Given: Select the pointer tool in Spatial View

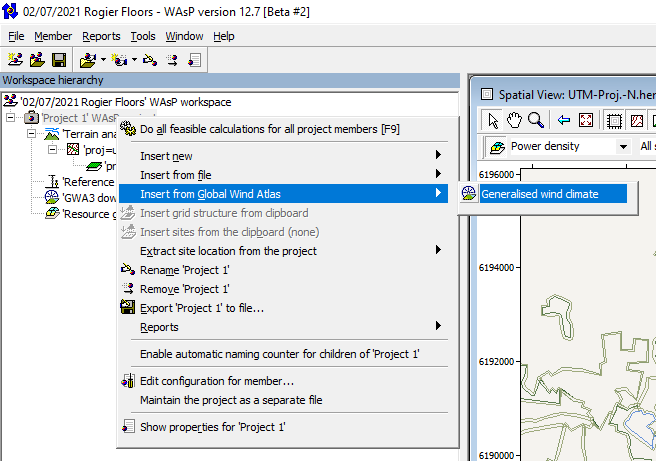Looking at the screenshot, I should [493, 120].
